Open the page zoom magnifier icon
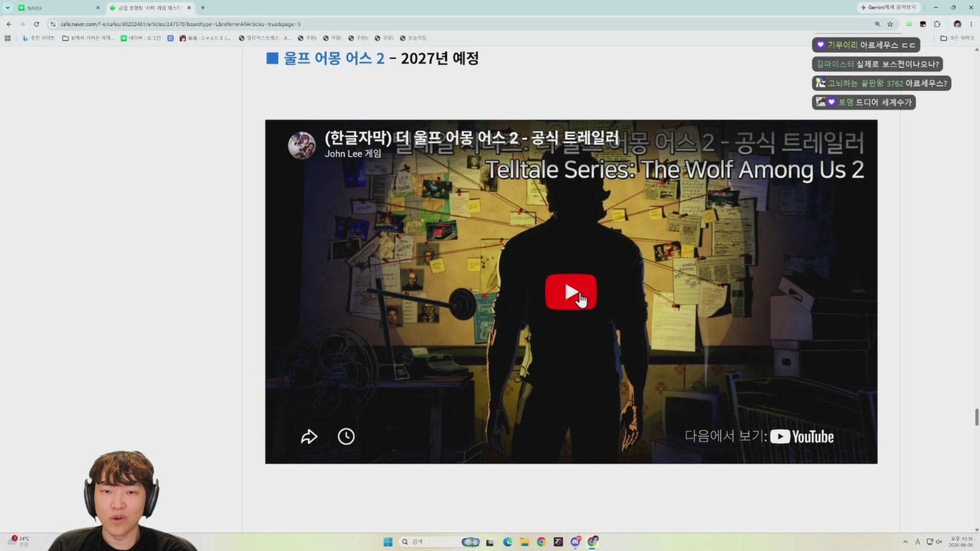Screen dimensions: 980x551 point(877,24)
